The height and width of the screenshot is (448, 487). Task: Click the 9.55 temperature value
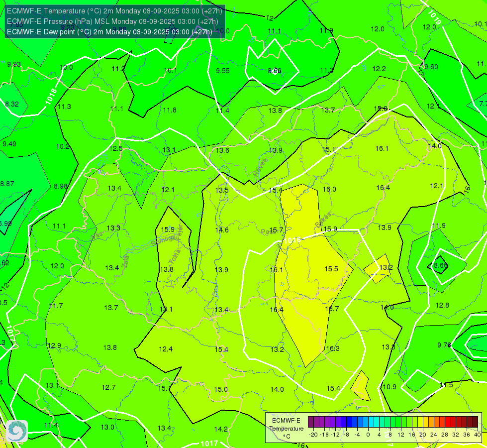click(223, 71)
